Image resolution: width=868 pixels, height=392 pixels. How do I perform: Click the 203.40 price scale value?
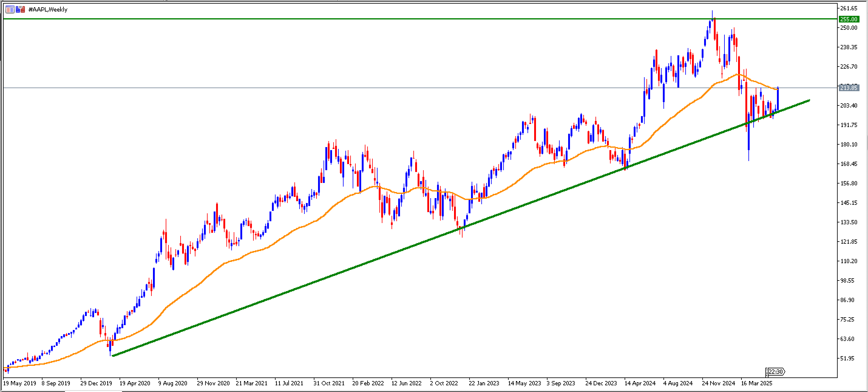click(x=849, y=105)
